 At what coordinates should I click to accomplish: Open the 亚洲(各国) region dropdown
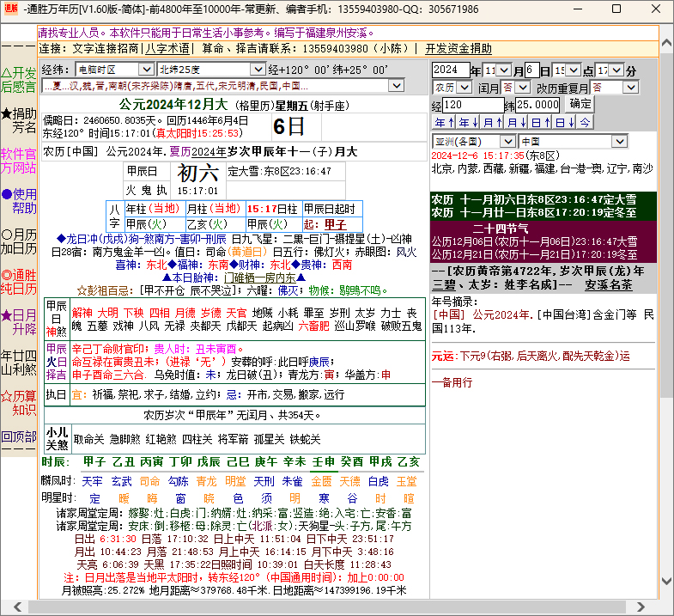[507, 141]
